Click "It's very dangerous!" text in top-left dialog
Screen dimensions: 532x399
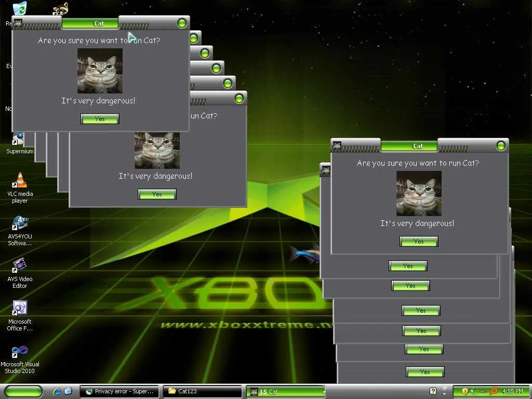click(98, 101)
